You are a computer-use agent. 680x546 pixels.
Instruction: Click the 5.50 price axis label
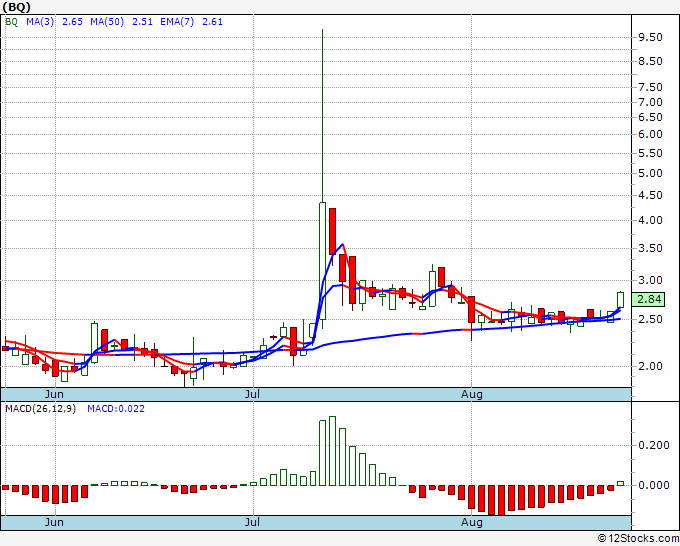coord(651,153)
